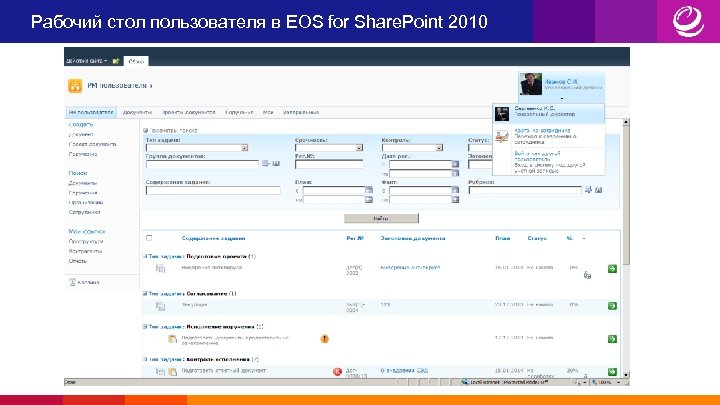Open calendar for План 'по' field
Viewport: 720px width, 405px height.
369,199
